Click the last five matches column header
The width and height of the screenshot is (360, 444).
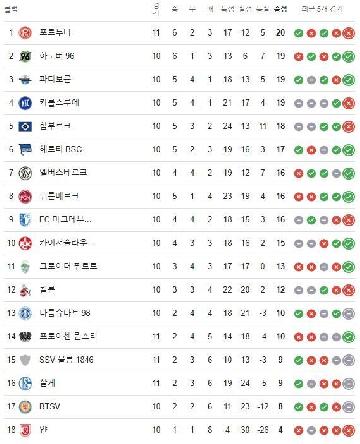[322, 9]
